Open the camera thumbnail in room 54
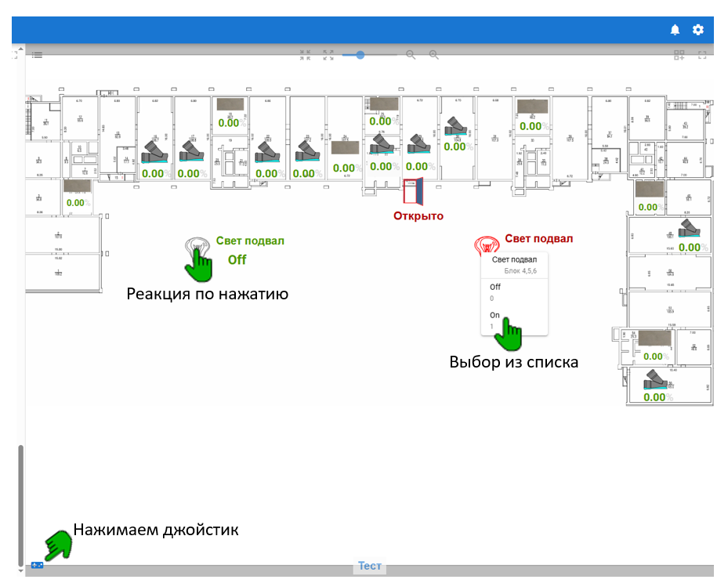This screenshot has width=728, height=583. pos(654,338)
